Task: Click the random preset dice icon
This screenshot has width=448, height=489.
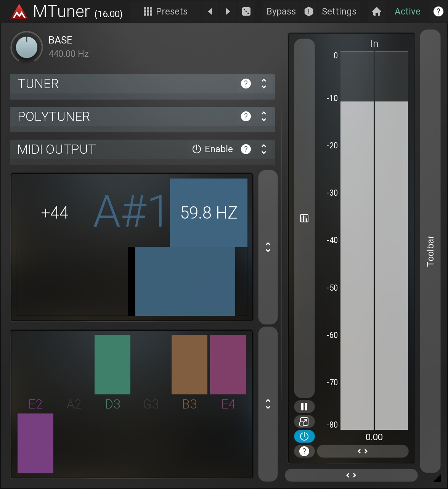Action: pos(246,11)
